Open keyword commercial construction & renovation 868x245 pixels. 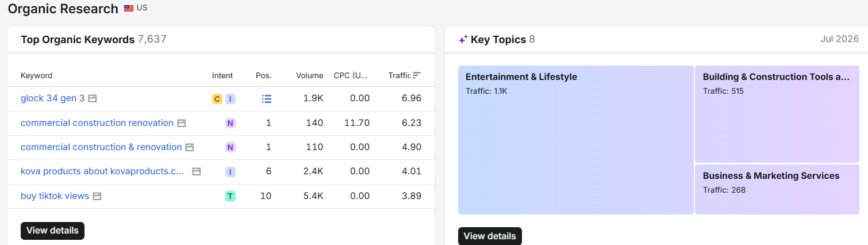click(x=101, y=147)
